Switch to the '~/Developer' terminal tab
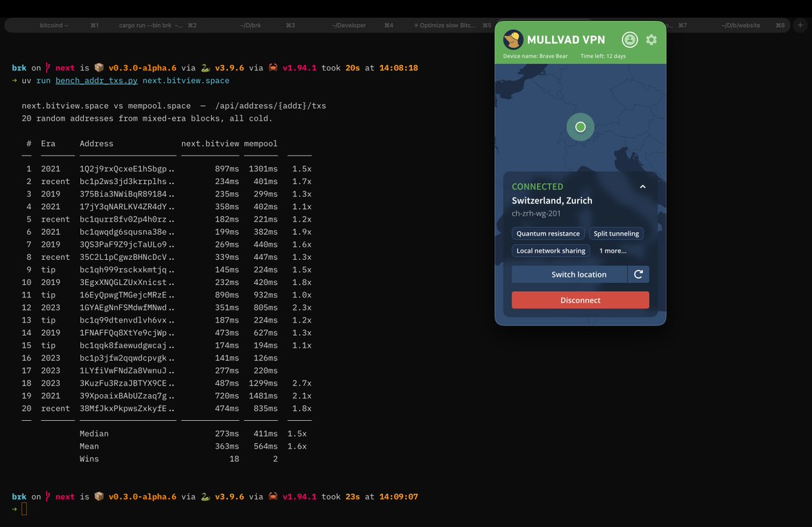812x527 pixels. coord(348,25)
